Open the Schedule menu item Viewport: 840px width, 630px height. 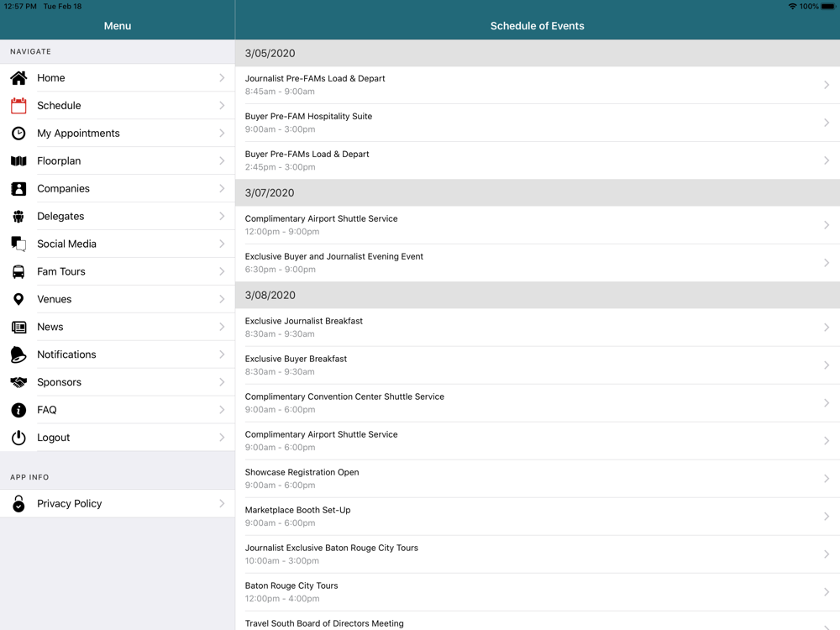click(118, 106)
